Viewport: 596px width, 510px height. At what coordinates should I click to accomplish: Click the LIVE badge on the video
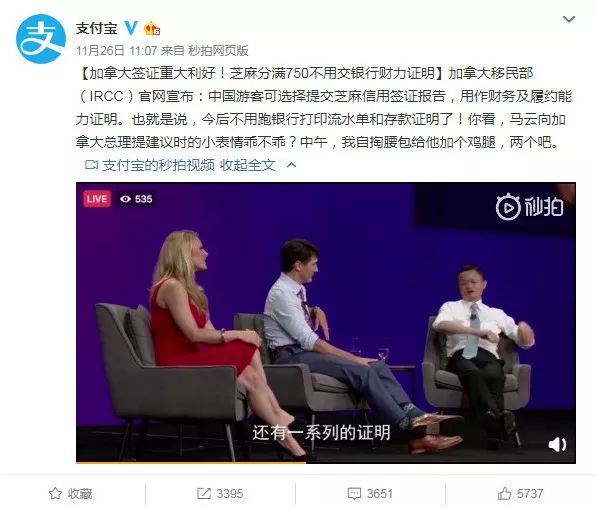coord(97,199)
